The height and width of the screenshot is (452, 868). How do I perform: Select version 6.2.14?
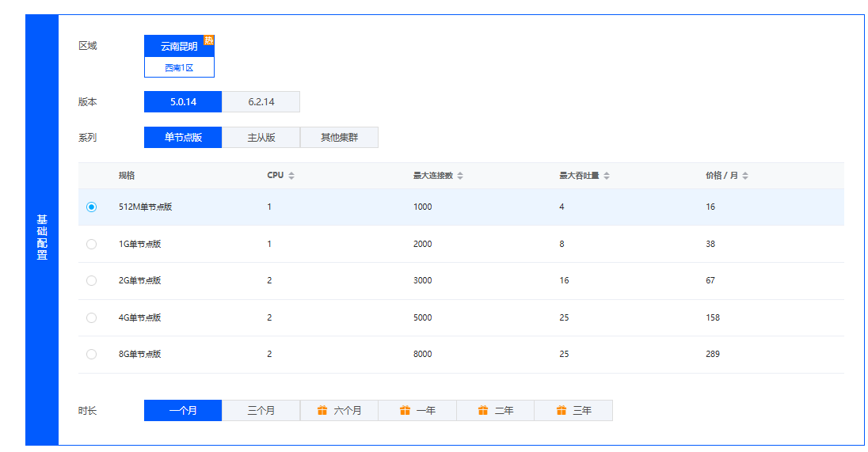261,101
